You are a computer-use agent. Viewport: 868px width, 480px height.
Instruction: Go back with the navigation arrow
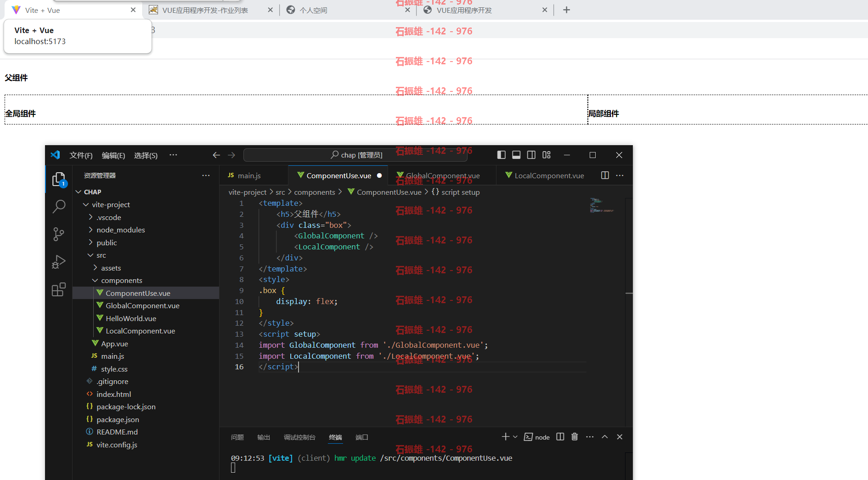pos(216,155)
